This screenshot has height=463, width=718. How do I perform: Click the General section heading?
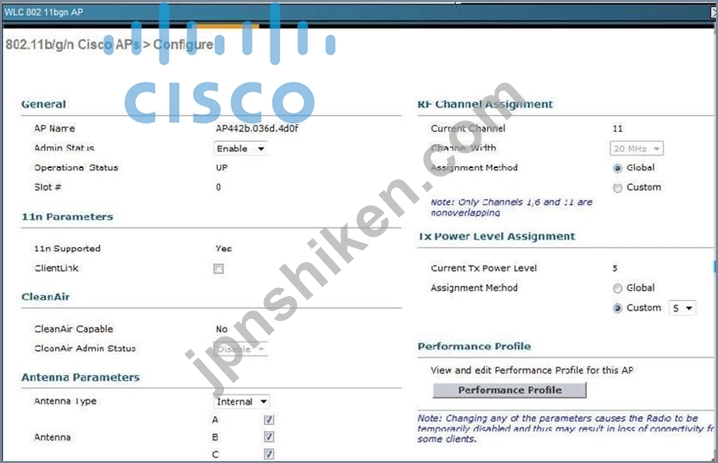(44, 104)
